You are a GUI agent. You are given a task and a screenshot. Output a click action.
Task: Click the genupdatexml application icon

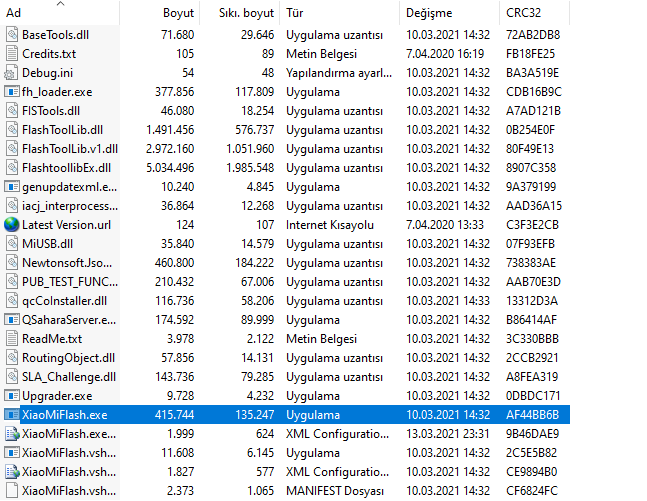click(12, 187)
